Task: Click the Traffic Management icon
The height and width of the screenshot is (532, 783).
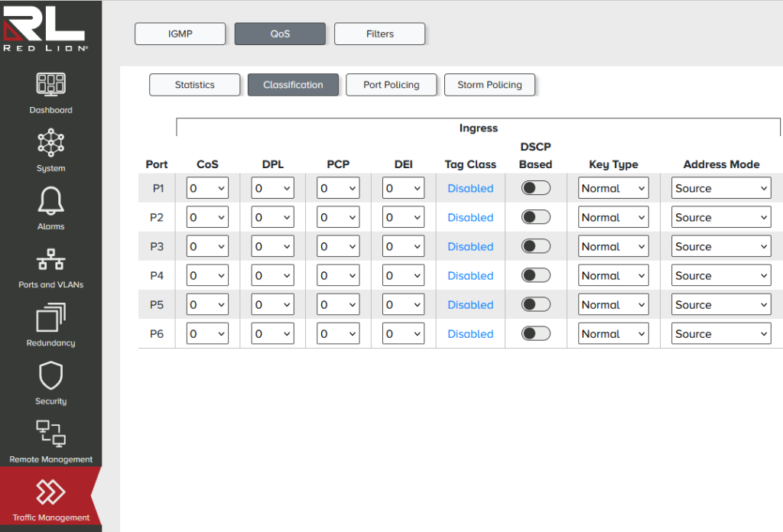Action: tap(50, 491)
